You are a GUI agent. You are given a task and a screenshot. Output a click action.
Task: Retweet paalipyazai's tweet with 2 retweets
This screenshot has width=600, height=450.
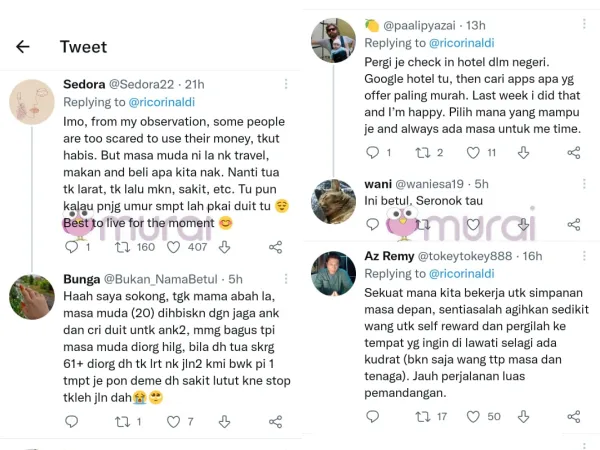421,153
